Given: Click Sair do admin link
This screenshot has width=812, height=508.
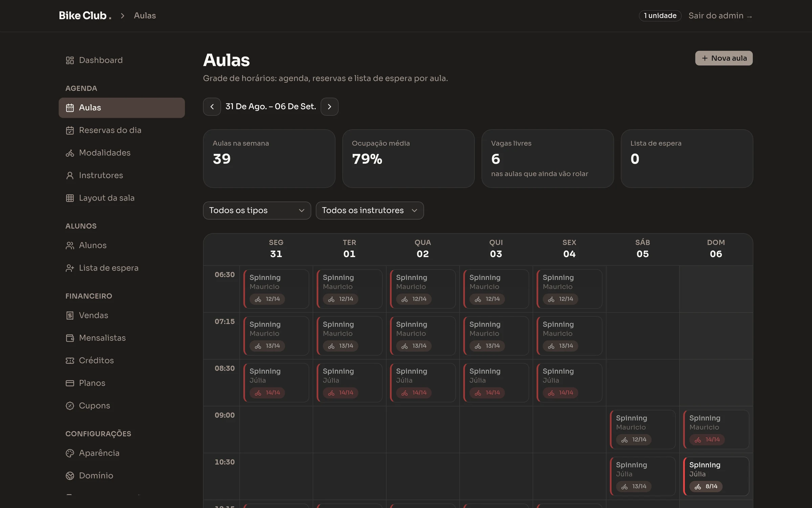Looking at the screenshot, I should coord(720,16).
